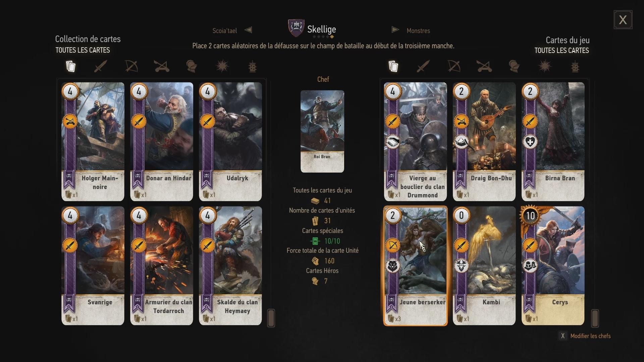Select melee sword filter in card collection
The width and height of the screenshot is (644, 362).
pyautogui.click(x=100, y=66)
